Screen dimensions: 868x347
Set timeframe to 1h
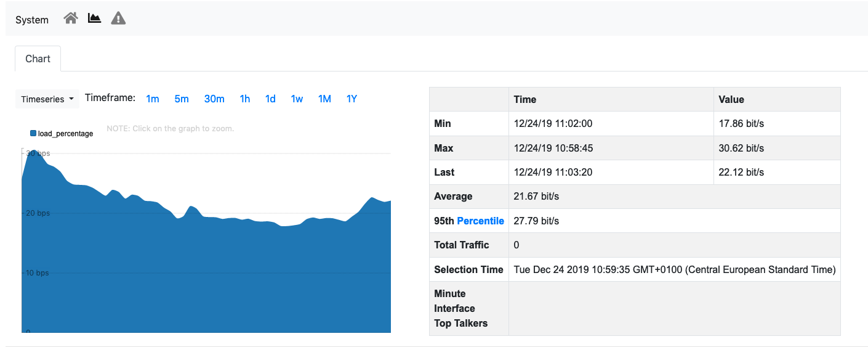click(x=245, y=99)
